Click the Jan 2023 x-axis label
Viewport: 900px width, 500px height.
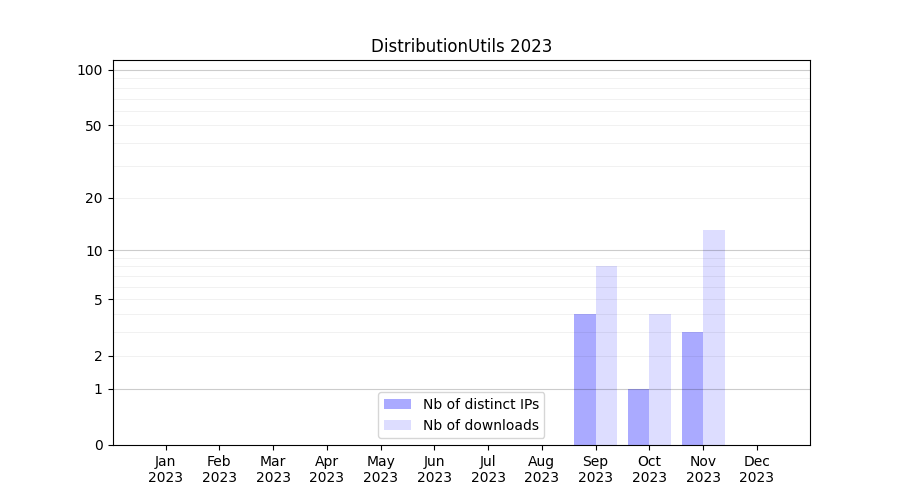pos(165,469)
